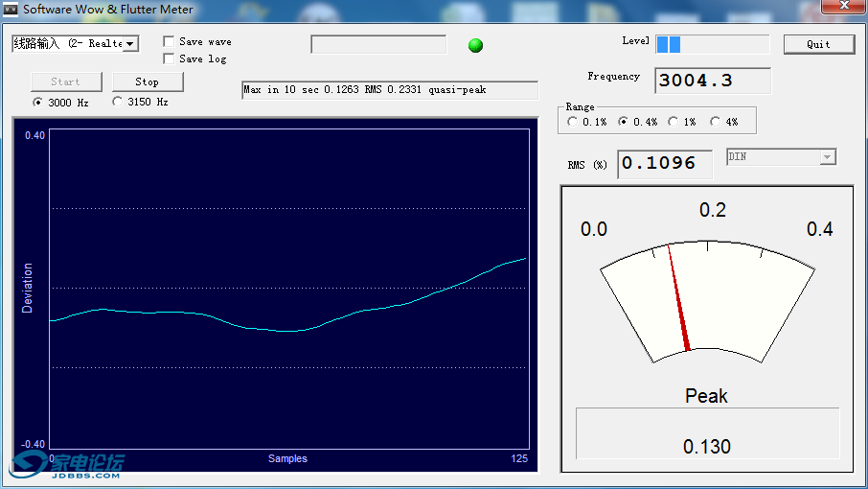Click the Frequency label
The width and height of the screenshot is (868, 489).
tap(613, 77)
